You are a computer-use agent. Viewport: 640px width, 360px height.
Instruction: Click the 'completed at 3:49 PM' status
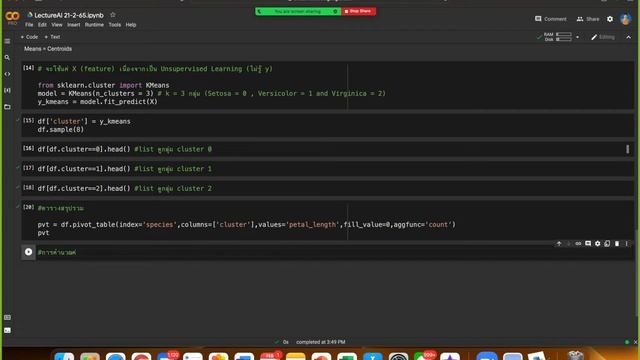(320, 342)
